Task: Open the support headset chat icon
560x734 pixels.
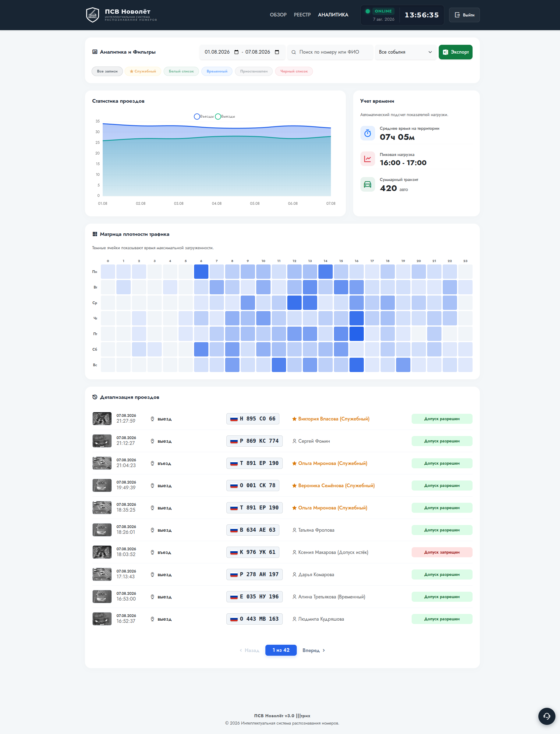Action: [x=547, y=716]
